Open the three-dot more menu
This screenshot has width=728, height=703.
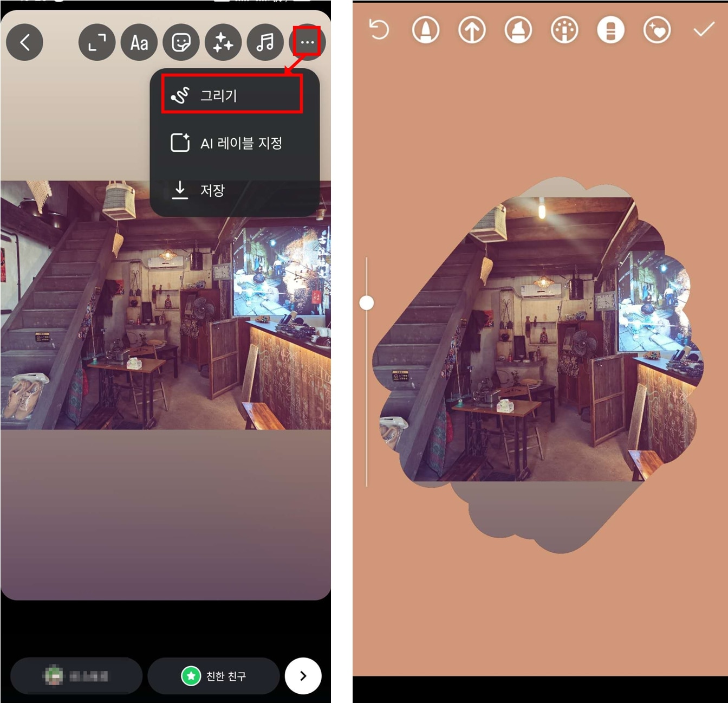(x=307, y=42)
